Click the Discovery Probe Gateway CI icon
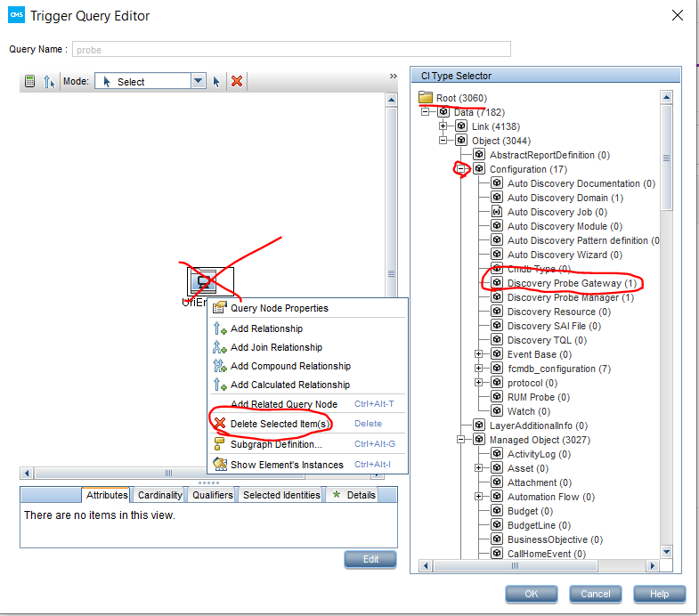 (x=497, y=282)
